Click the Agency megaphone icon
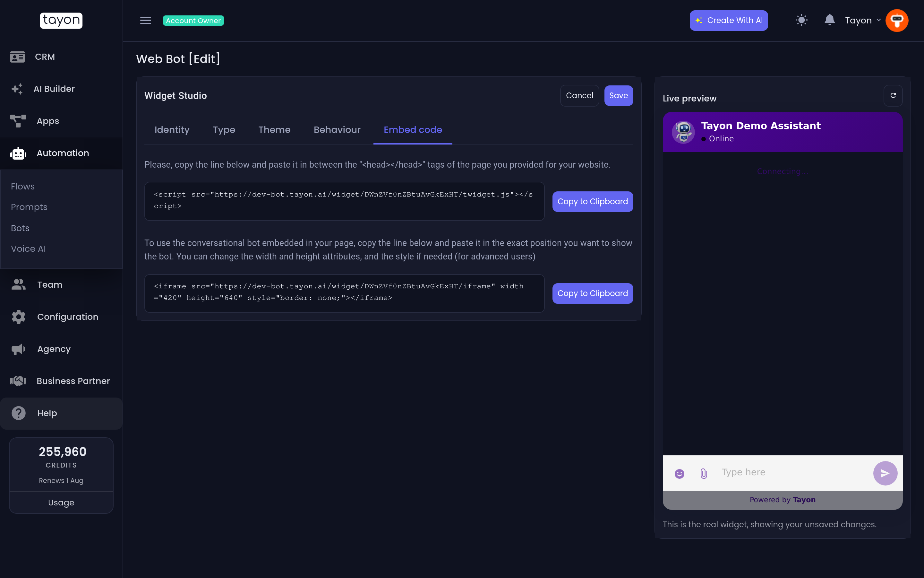This screenshot has width=924, height=578. pos(18,349)
